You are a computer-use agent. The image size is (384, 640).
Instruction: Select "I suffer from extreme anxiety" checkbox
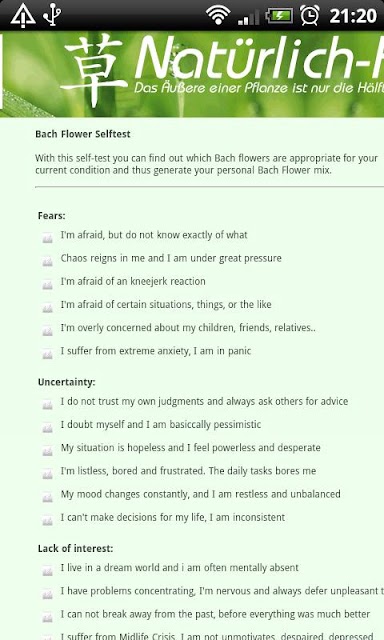(48, 353)
